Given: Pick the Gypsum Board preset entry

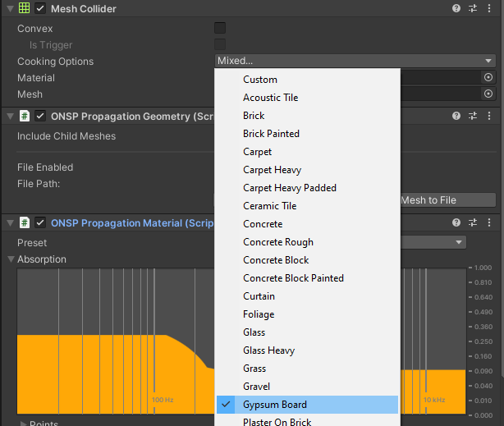Looking at the screenshot, I should 275,405.
